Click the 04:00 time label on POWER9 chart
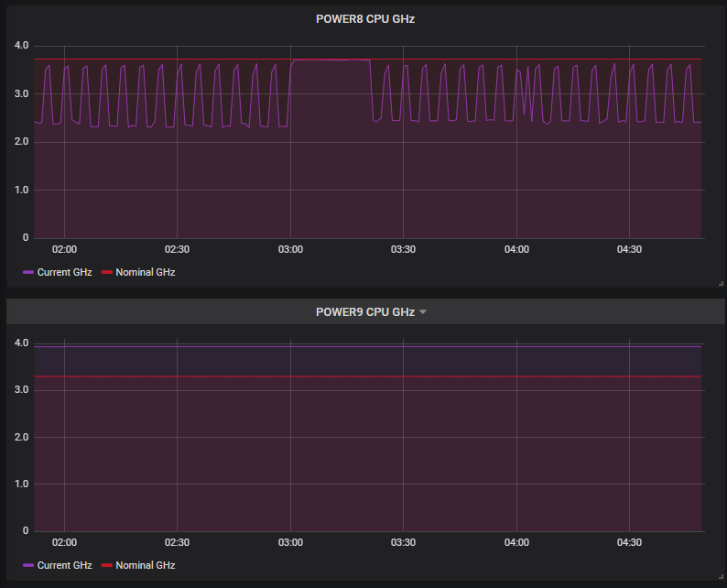Viewport: 727px width, 588px height. point(516,542)
